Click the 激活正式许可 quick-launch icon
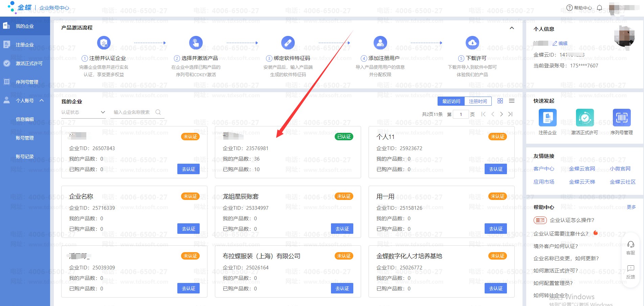644x306 pixels. click(x=584, y=118)
